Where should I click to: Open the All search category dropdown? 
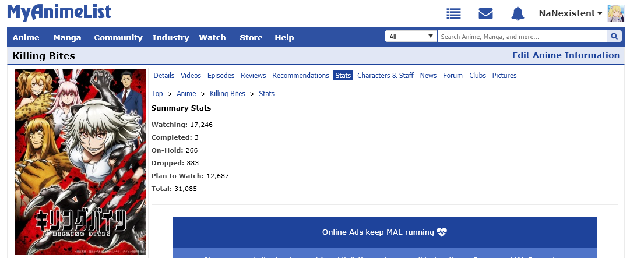[x=410, y=37]
